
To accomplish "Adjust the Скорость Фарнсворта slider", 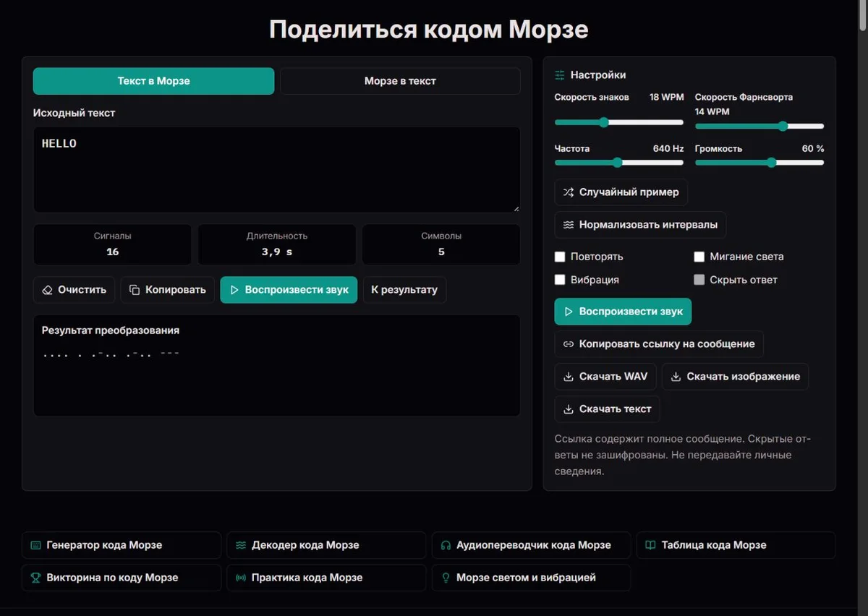I will [x=759, y=126].
